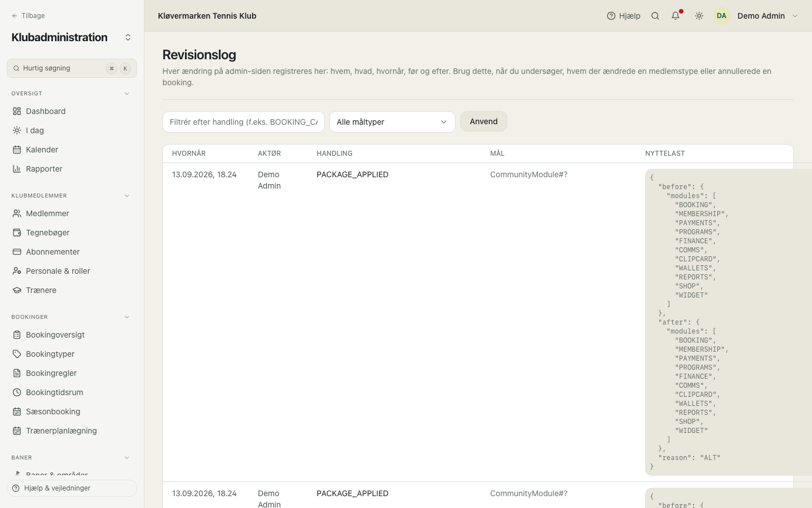Go to Kalender in the sidebar
The image size is (812, 508).
click(72, 150)
